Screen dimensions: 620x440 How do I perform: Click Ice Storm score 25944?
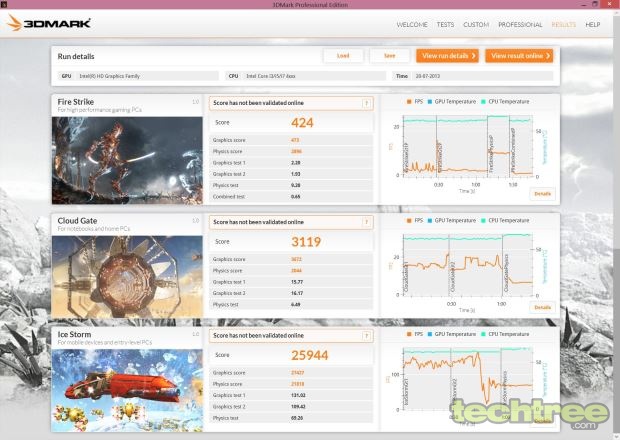tap(310, 355)
